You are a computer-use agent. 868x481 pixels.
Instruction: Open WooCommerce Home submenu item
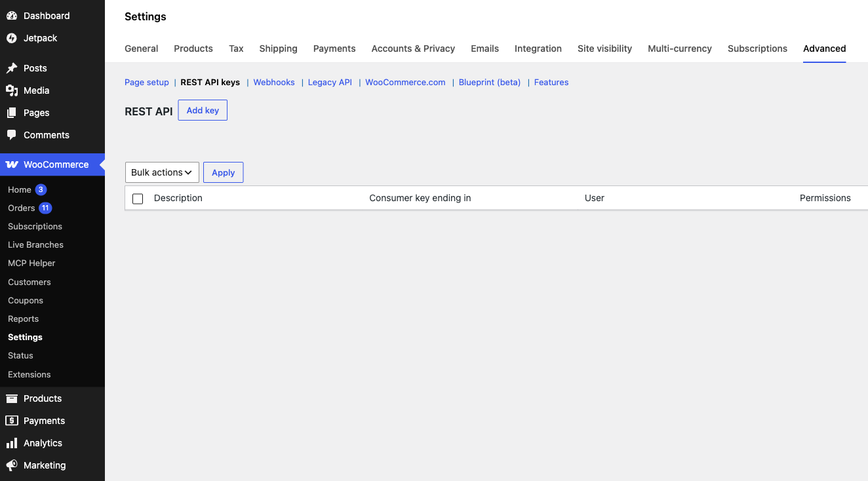click(x=20, y=189)
